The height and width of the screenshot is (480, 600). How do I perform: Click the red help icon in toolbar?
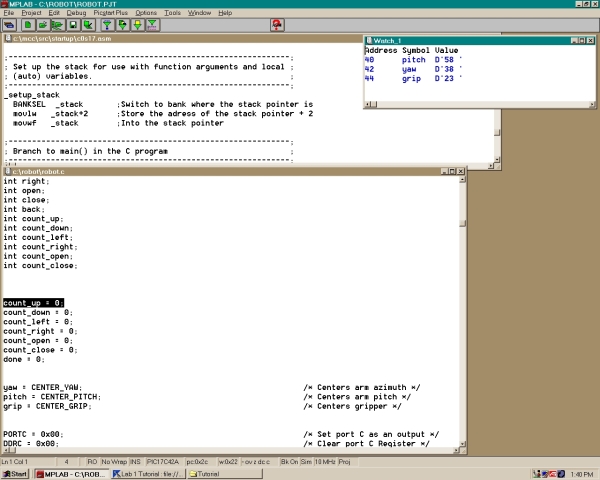pos(277,25)
